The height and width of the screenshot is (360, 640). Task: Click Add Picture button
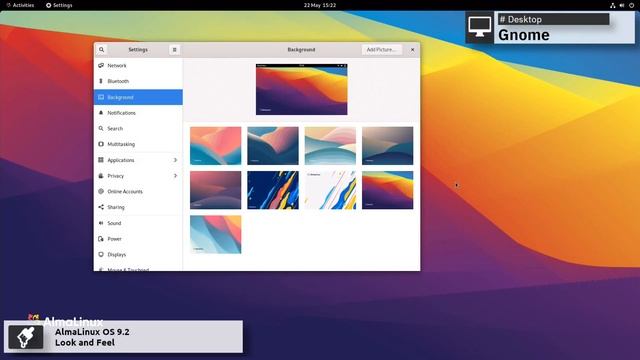(x=381, y=50)
